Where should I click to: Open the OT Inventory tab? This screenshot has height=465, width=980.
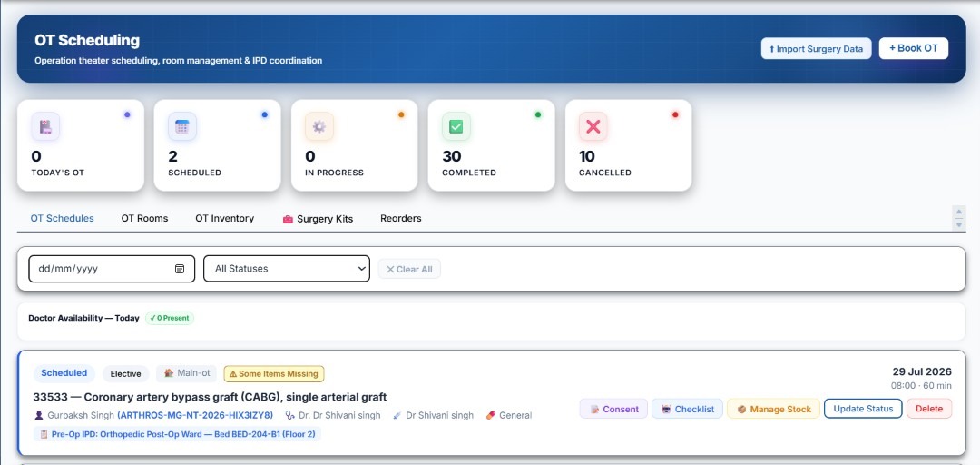[224, 218]
